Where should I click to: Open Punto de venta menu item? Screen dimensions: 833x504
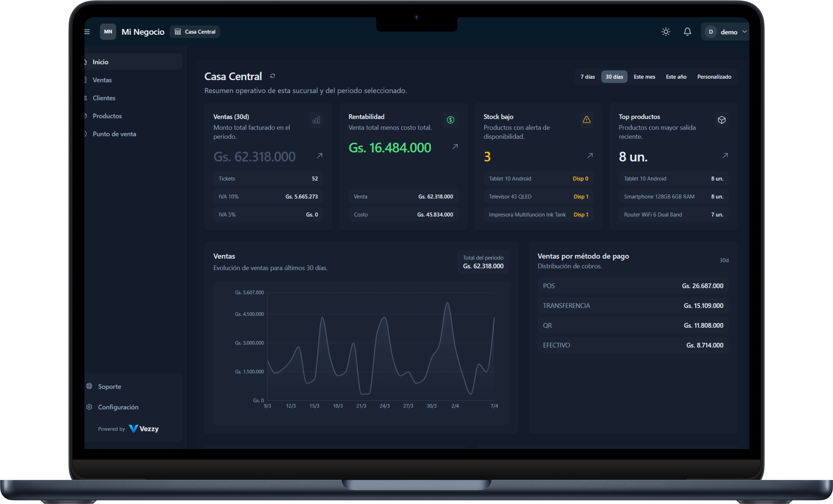(x=114, y=134)
